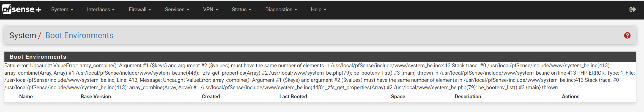Click the Description column header
Image resolution: width=644 pixels, height=112 pixels.
click(x=468, y=97)
